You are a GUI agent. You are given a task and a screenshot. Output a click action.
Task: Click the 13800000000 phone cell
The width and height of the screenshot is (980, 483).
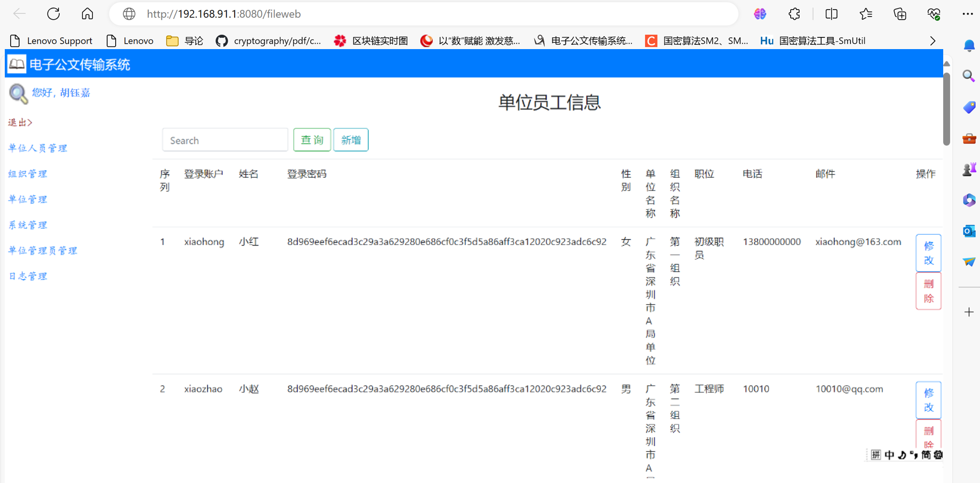(772, 242)
